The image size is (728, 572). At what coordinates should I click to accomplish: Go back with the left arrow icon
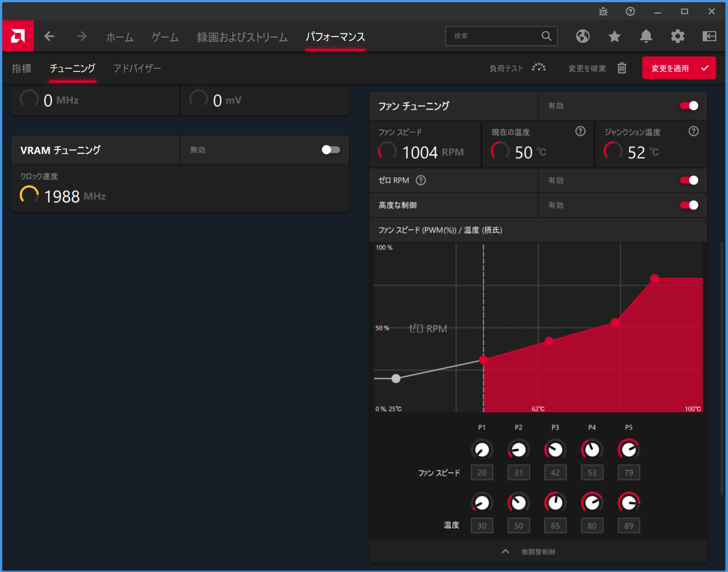(49, 36)
